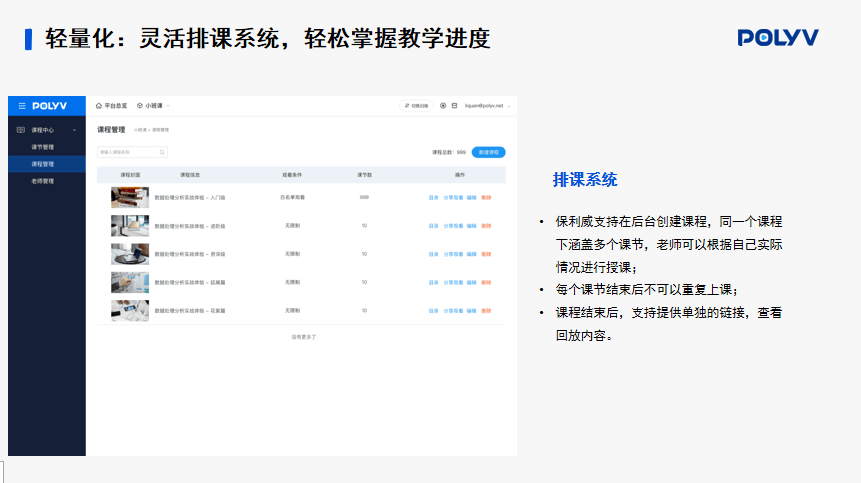861x483 pixels.
Task: Click 分享观看 for the 资深级 course
Action: coord(454,254)
